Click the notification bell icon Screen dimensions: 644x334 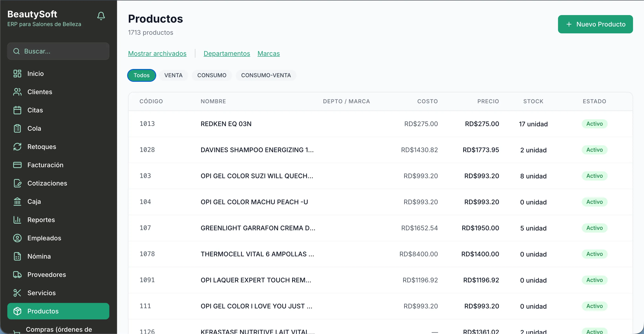pyautogui.click(x=101, y=16)
